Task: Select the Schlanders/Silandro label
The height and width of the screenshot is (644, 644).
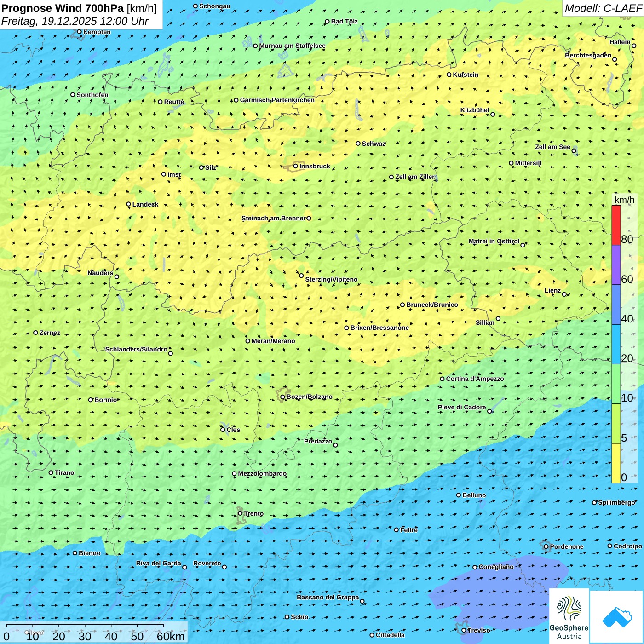Action: tap(136, 349)
